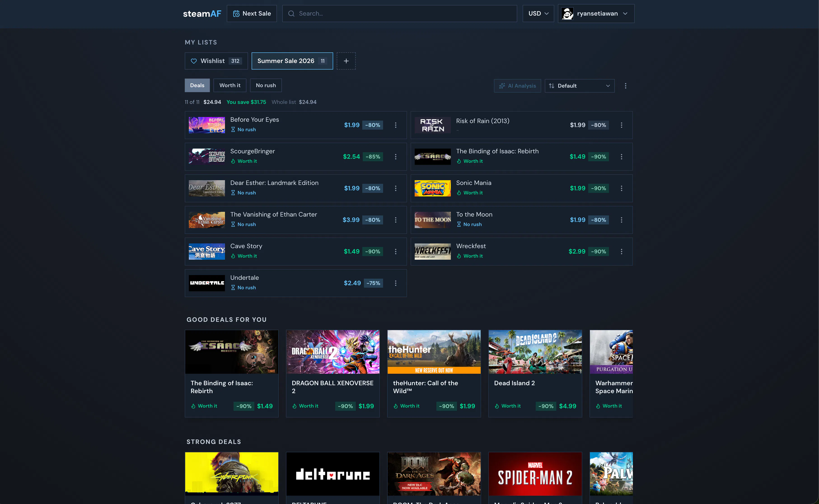This screenshot has width=819, height=504.
Task: Open options menu for Risk of Rain (2013)
Action: pyautogui.click(x=621, y=125)
